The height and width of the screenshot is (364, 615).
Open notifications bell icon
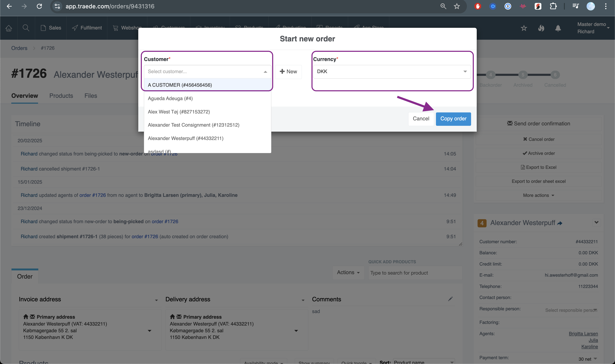(558, 28)
